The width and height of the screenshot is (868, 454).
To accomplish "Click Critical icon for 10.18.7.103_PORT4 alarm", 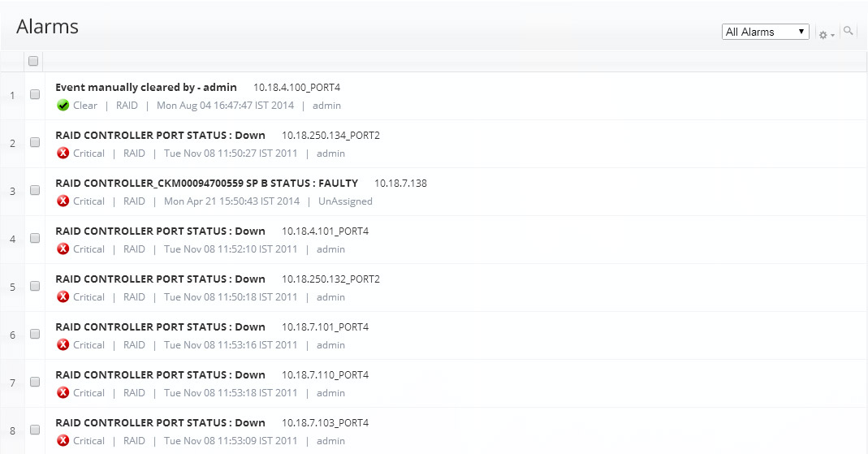I will [63, 441].
